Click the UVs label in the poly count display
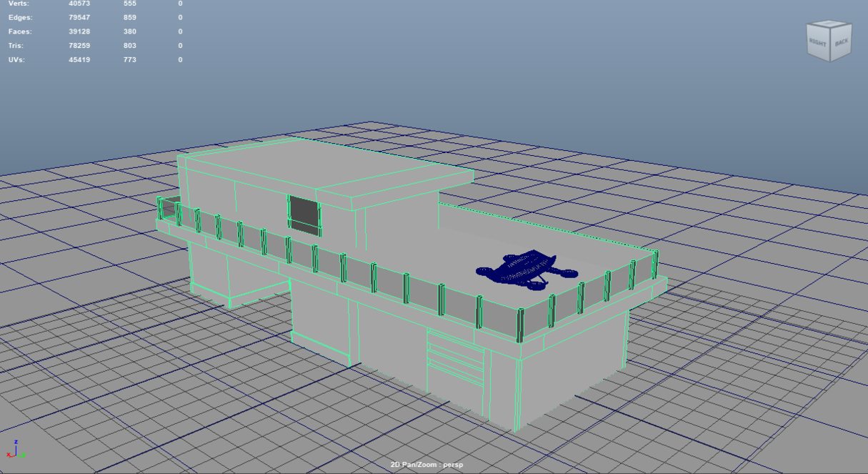Image resolution: width=868 pixels, height=474 pixels. [16, 60]
